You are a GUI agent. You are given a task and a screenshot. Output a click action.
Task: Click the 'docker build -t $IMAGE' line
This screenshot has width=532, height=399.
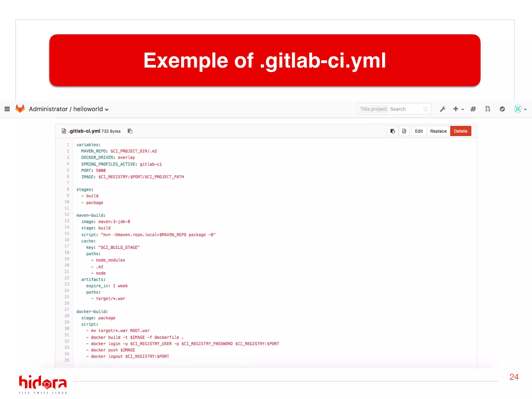tap(137, 337)
